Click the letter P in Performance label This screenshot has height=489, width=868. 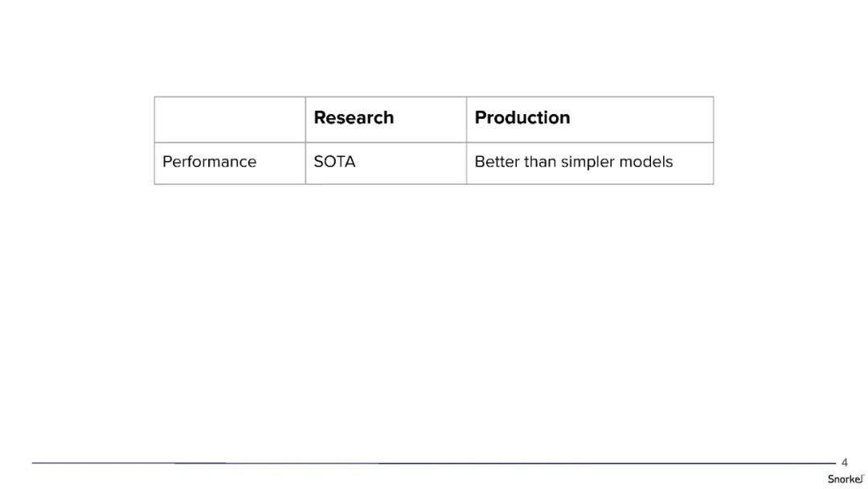point(167,162)
